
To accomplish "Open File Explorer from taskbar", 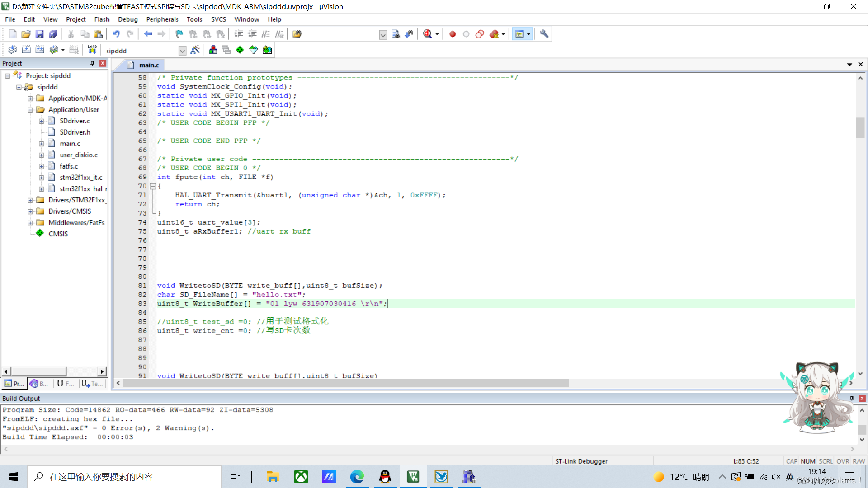I will [273, 477].
